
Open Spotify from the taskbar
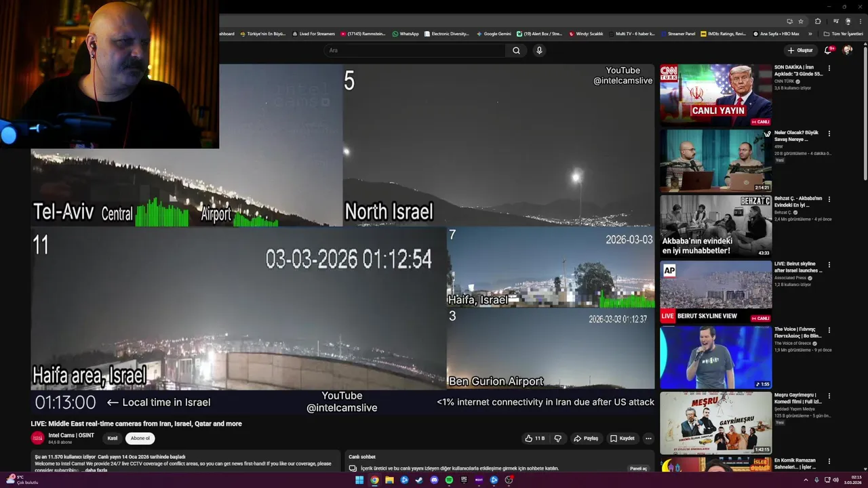click(449, 480)
